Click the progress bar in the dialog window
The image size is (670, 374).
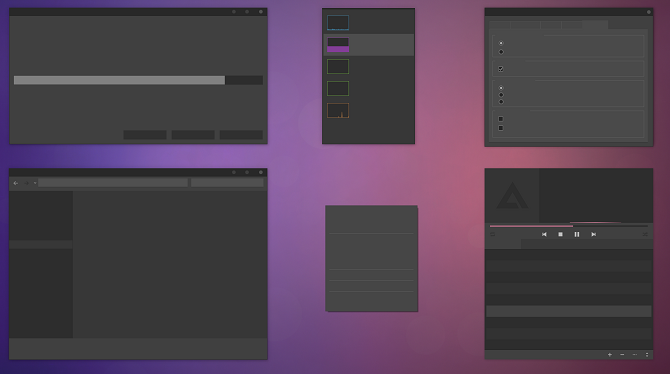[x=138, y=80]
